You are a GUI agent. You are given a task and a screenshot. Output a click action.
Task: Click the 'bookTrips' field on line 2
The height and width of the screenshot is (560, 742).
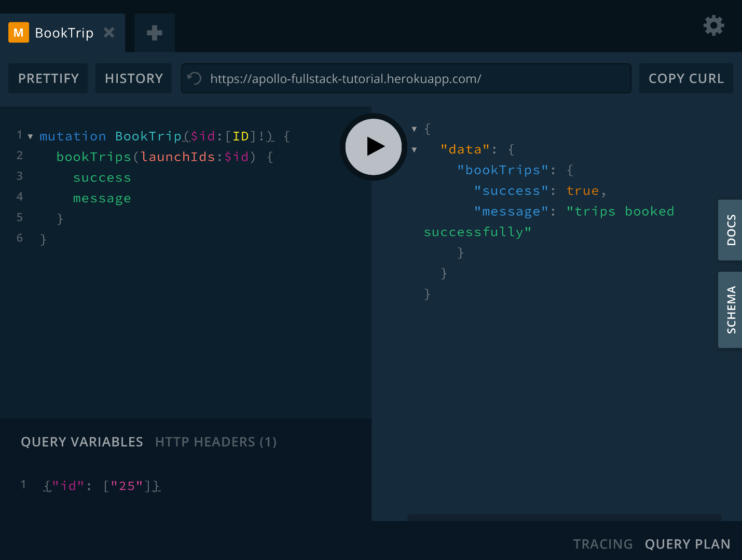point(94,157)
